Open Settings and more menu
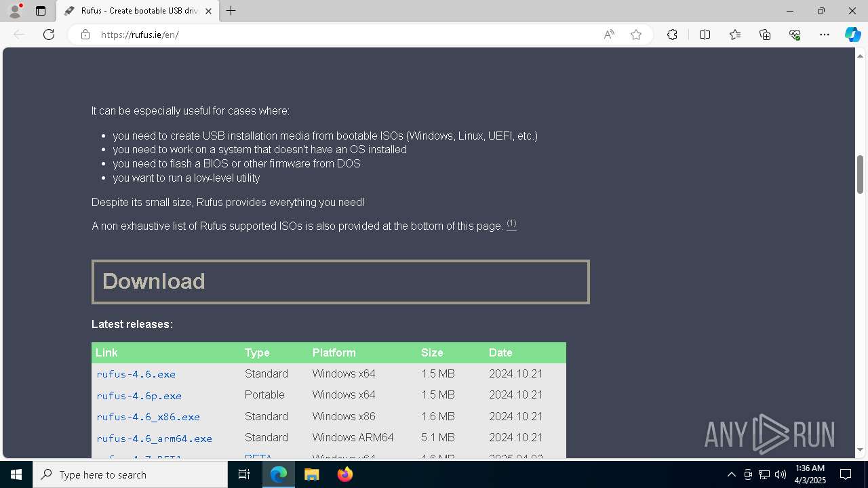868x488 pixels. tap(825, 35)
